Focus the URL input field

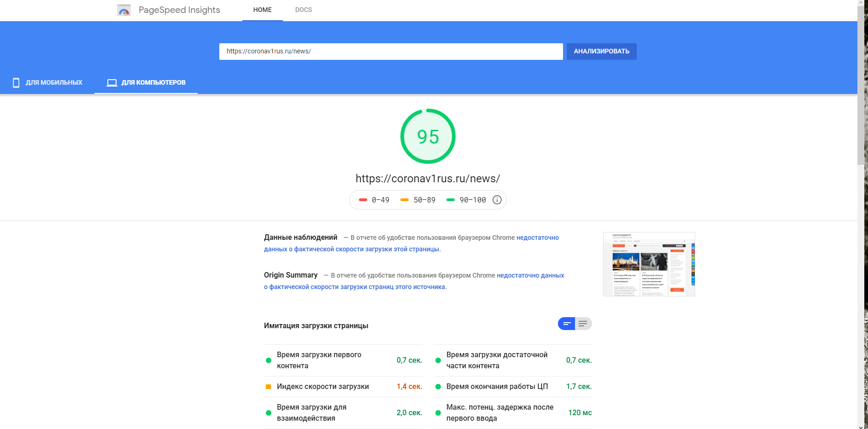391,52
